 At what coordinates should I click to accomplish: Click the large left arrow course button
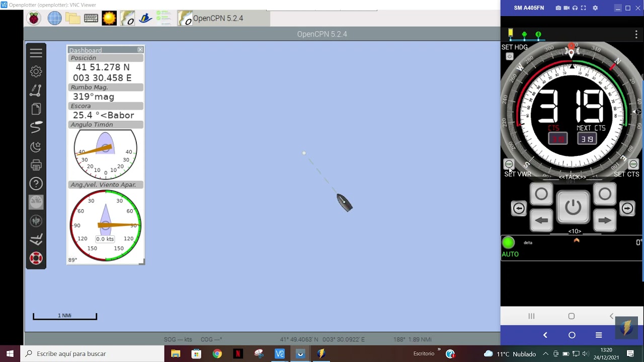(x=541, y=221)
